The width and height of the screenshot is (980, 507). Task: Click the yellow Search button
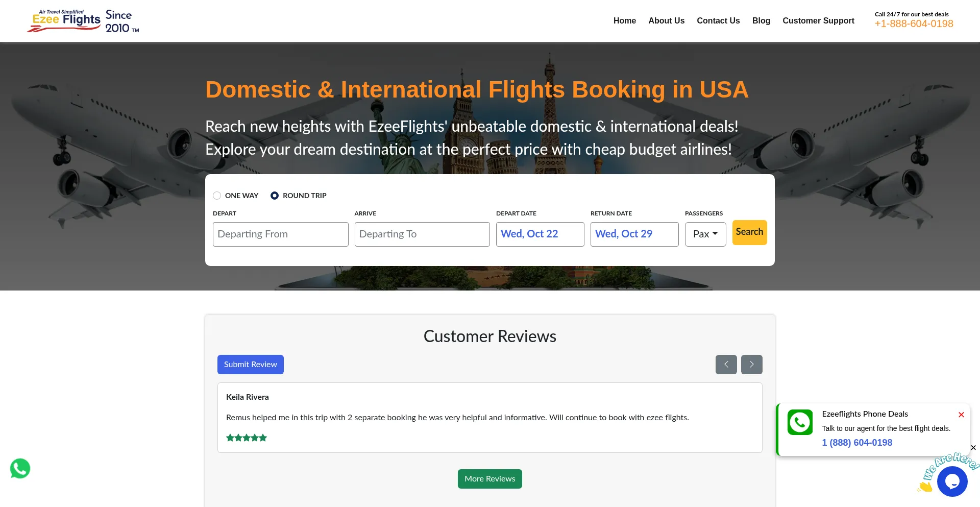[x=749, y=232]
